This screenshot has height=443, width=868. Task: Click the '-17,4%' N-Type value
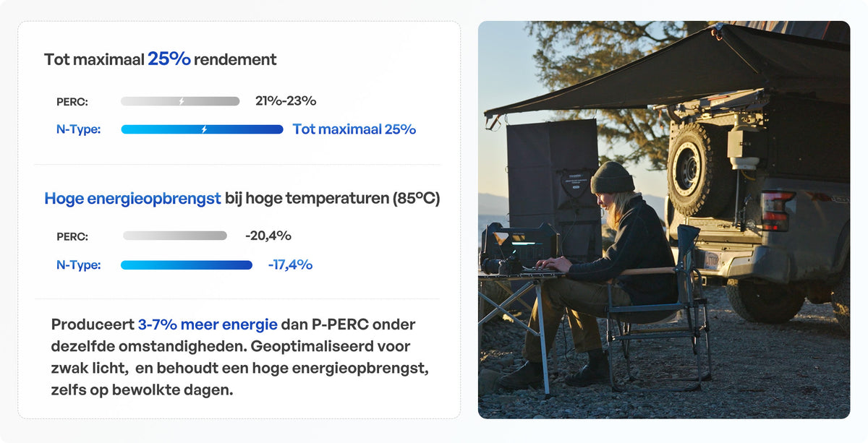(290, 265)
